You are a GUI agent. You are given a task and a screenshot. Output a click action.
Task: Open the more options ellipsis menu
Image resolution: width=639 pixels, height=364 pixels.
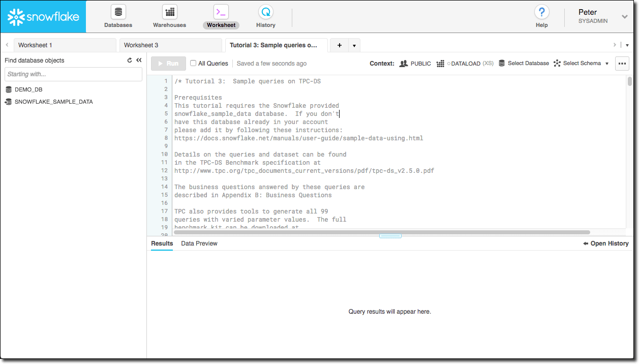pos(622,64)
